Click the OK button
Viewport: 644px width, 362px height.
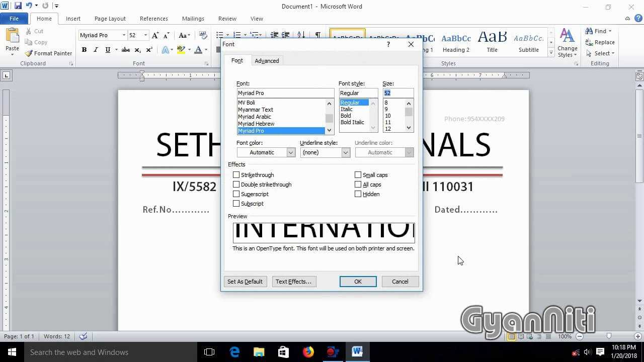[358, 282]
